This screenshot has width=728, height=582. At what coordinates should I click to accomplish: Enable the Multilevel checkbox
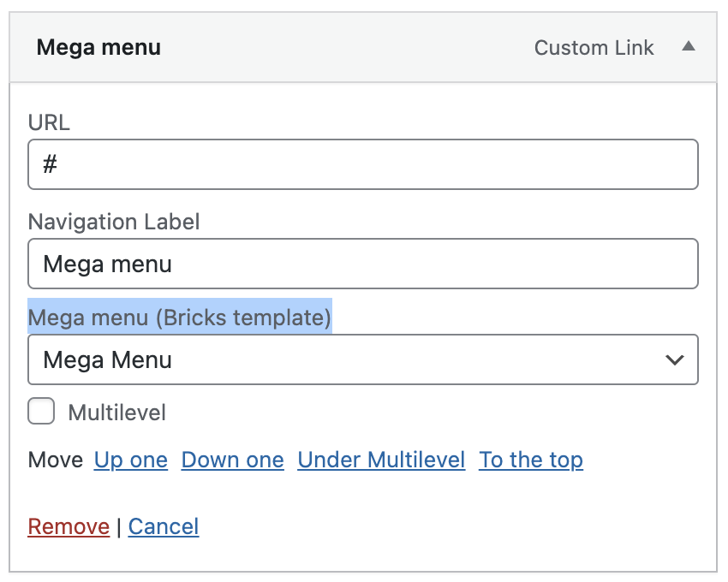[41, 412]
